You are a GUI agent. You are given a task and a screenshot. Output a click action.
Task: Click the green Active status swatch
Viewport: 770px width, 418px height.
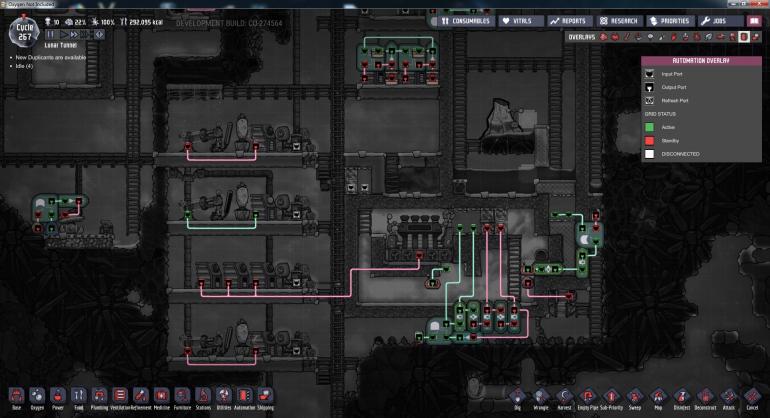pos(649,127)
